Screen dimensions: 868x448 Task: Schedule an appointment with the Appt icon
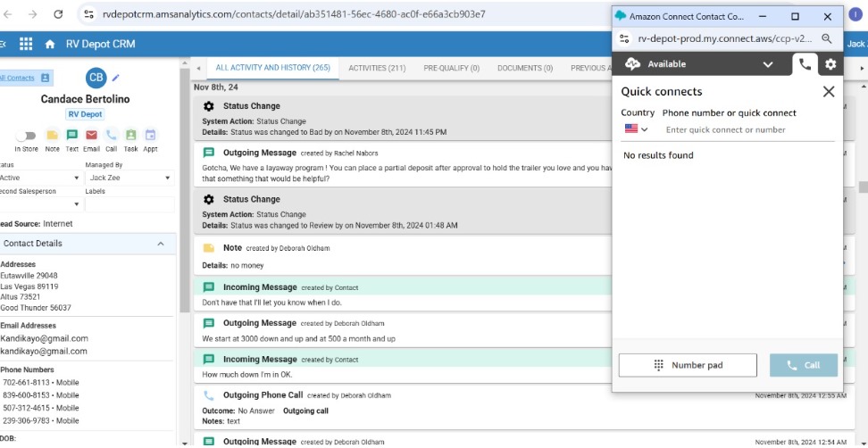click(150, 136)
